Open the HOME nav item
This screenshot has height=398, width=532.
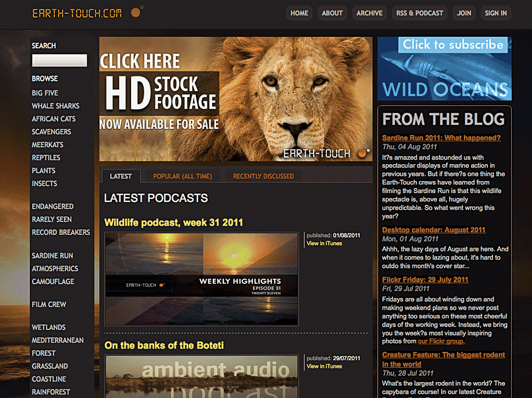coord(299,13)
